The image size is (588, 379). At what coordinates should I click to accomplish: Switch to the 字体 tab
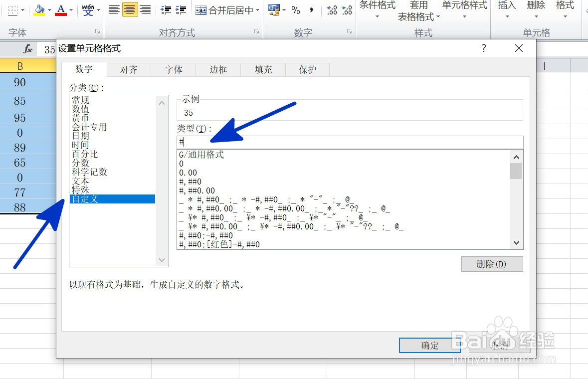pos(173,70)
